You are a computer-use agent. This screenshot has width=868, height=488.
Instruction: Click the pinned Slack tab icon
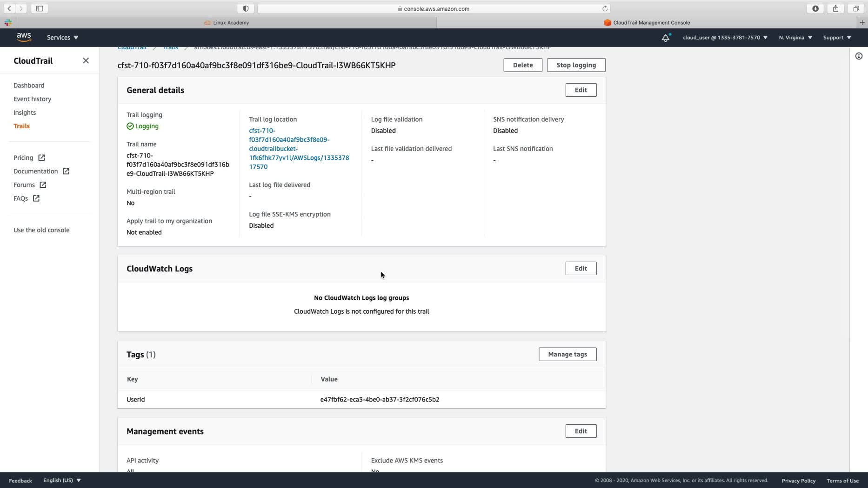coord(8,22)
